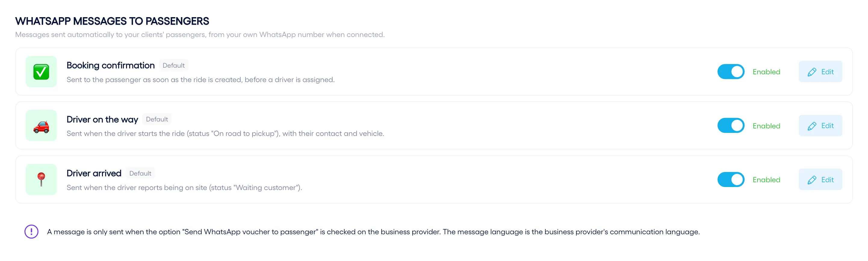Select the Driver arrived title
The width and height of the screenshot is (868, 261).
[94, 173]
